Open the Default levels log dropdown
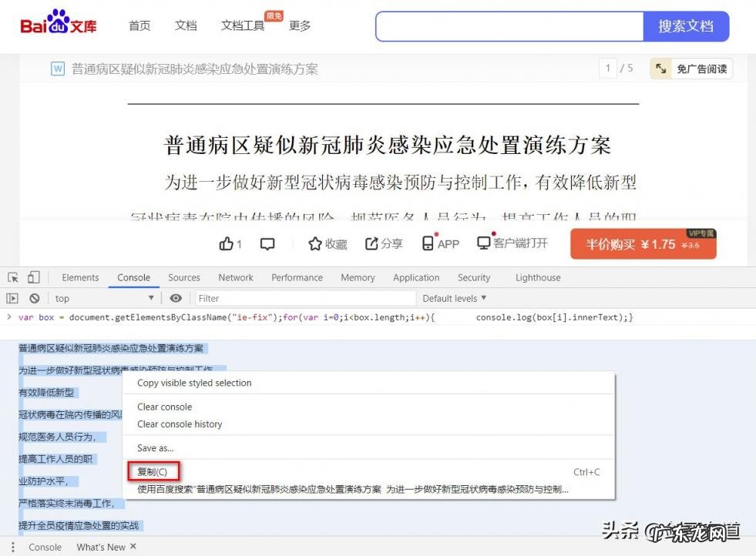The height and width of the screenshot is (556, 756). [x=455, y=298]
